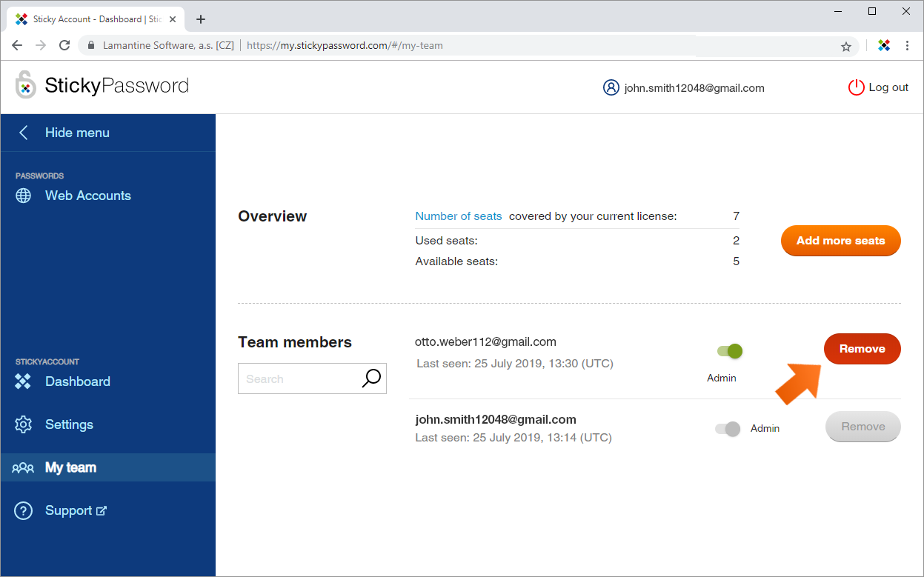Open Web Accounts in the sidebar
924x577 pixels.
[88, 196]
